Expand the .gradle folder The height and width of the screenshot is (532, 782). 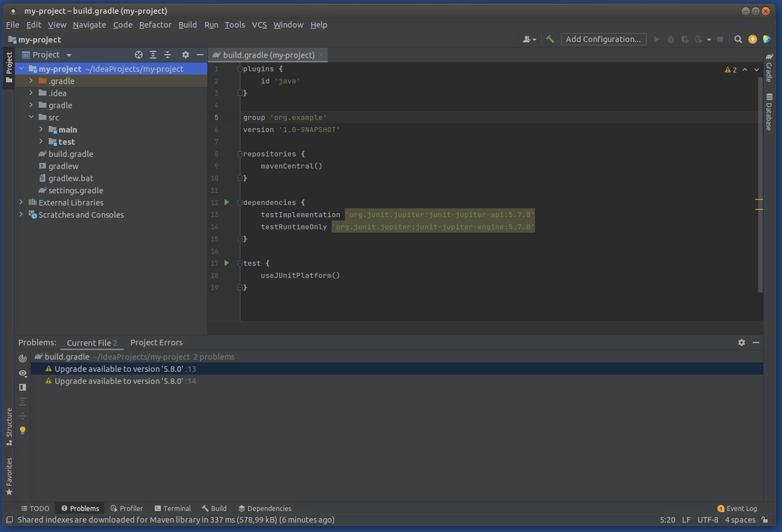[32, 81]
